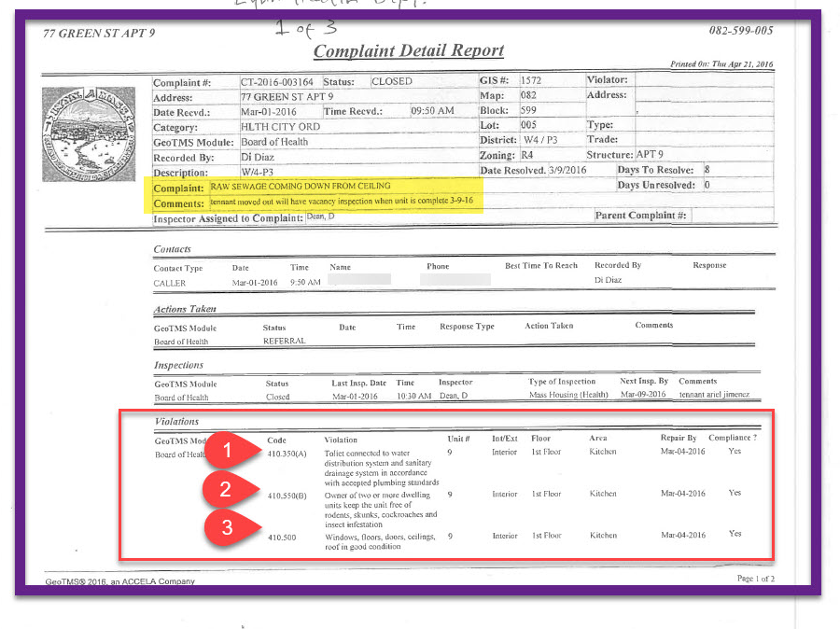Image resolution: width=840 pixels, height=629 pixels.
Task: Click the Toilet connected to water violation text
Action: point(382,468)
